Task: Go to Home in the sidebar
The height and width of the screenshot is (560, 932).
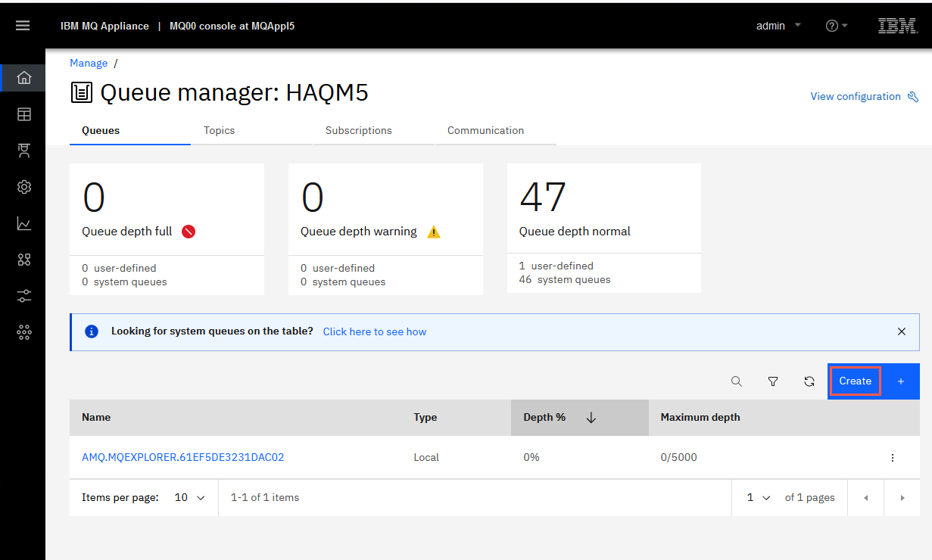Action: pyautogui.click(x=24, y=78)
